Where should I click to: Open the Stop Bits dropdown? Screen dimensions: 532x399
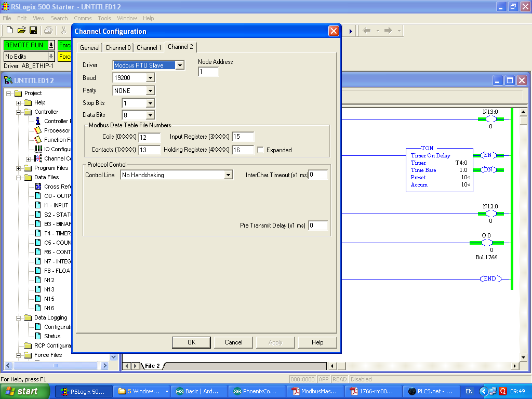(x=150, y=103)
